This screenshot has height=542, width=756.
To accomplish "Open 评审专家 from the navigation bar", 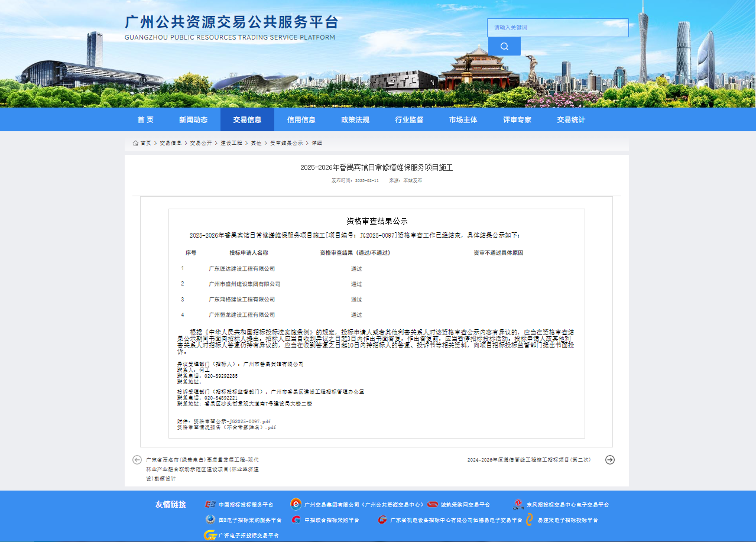I will pos(517,120).
